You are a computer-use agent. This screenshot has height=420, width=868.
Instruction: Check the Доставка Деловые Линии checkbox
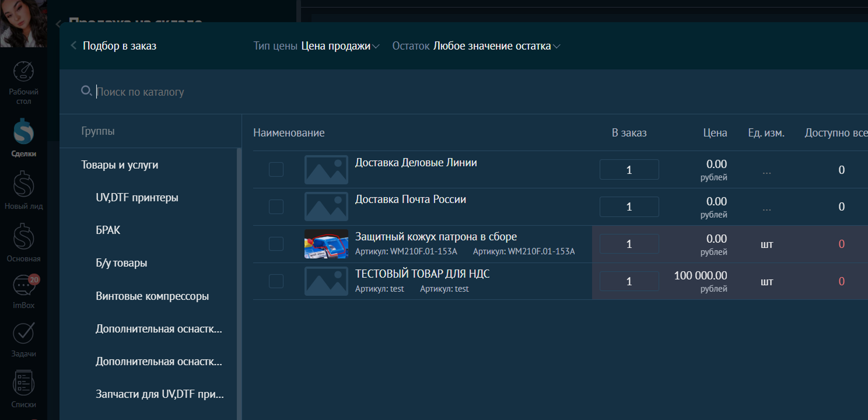coord(276,169)
